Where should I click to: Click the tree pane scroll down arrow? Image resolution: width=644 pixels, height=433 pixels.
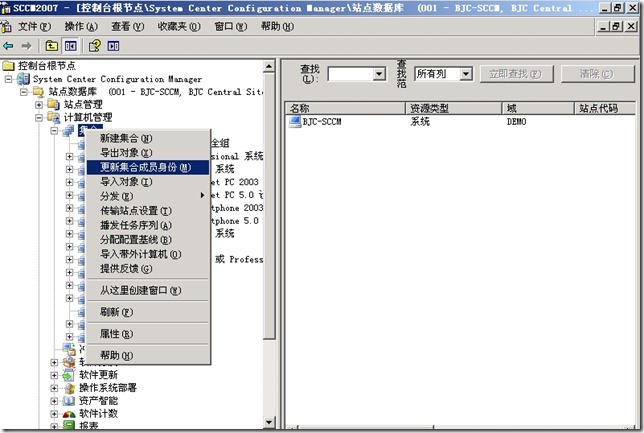tap(269, 422)
